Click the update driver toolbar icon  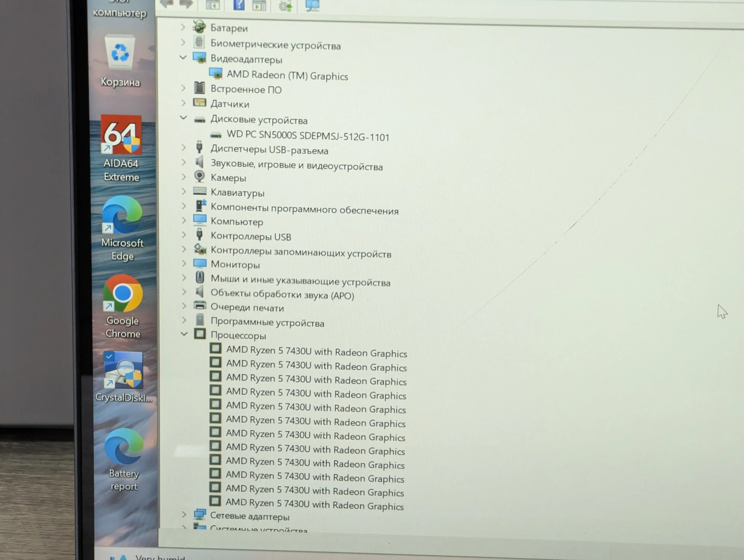pyautogui.click(x=285, y=5)
